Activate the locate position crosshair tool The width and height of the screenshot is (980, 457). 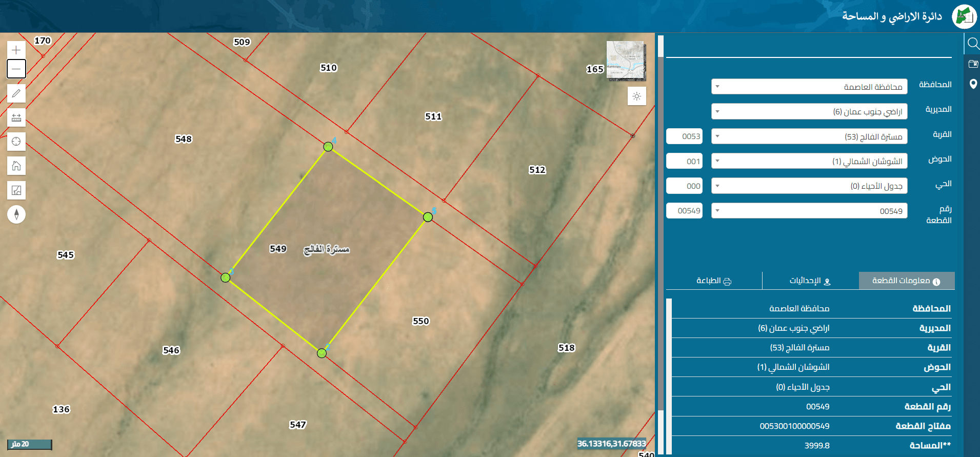coord(16,142)
